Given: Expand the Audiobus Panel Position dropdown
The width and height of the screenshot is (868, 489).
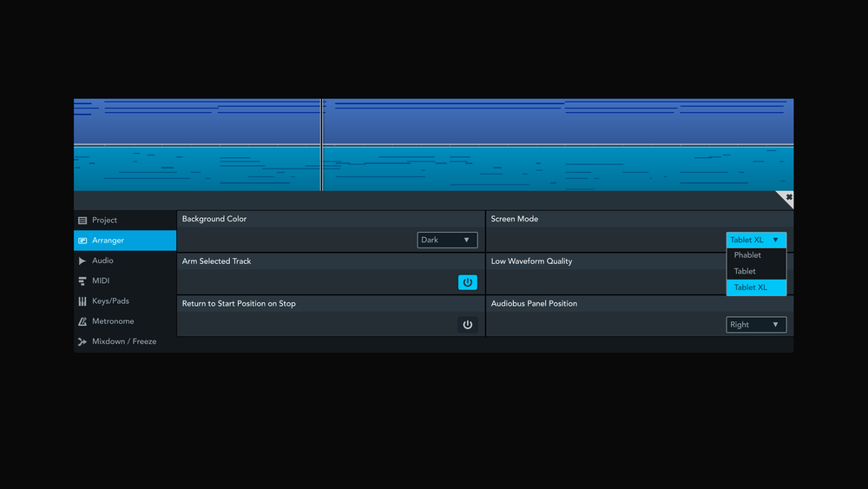Looking at the screenshot, I should pyautogui.click(x=756, y=325).
